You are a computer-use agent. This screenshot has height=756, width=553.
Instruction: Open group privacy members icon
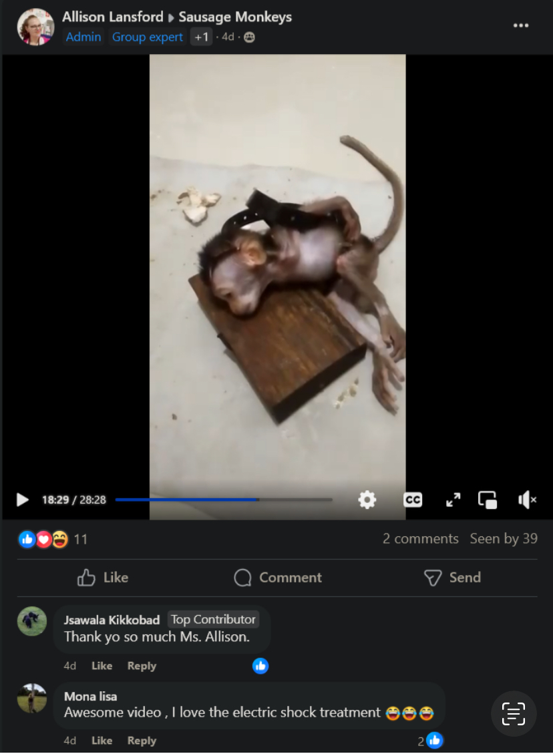click(249, 37)
